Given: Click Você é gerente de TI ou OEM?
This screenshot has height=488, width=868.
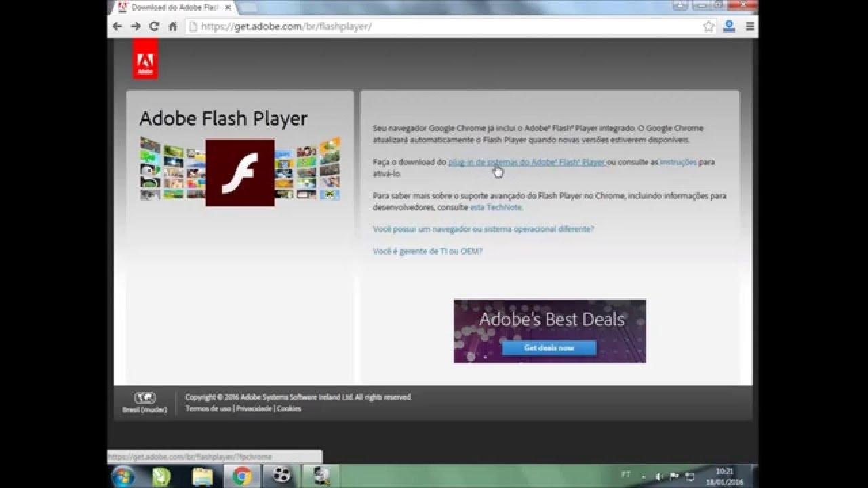Looking at the screenshot, I should pyautogui.click(x=428, y=251).
